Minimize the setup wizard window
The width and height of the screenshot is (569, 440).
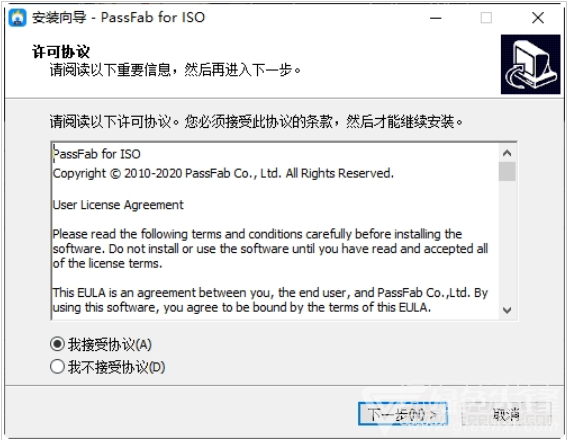435,17
